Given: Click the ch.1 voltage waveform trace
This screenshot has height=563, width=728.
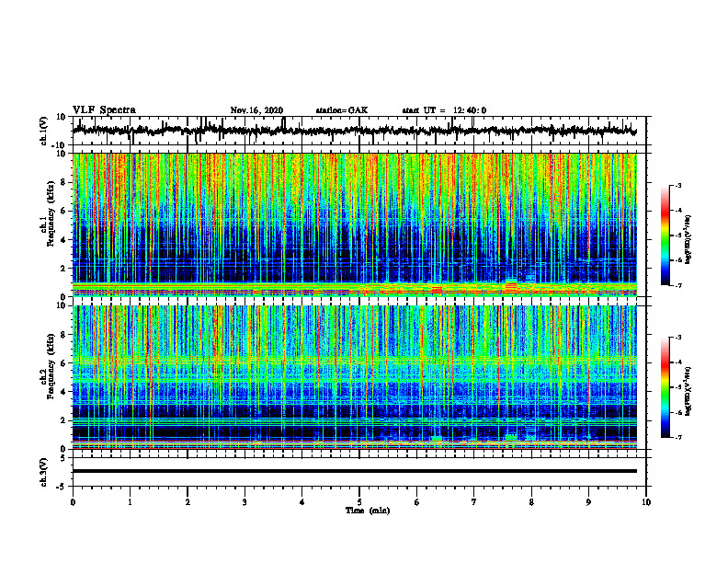Looking at the screenshot, I should click(x=354, y=131).
